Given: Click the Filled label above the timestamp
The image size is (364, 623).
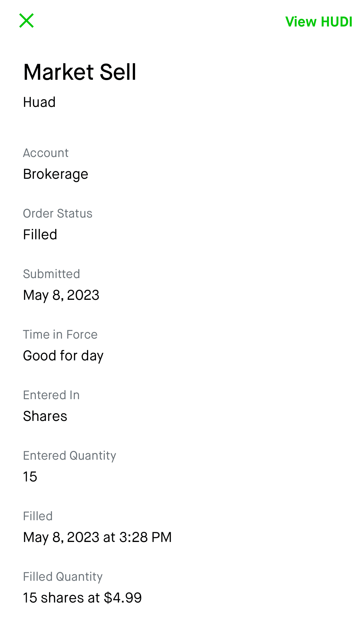Looking at the screenshot, I should (38, 516).
